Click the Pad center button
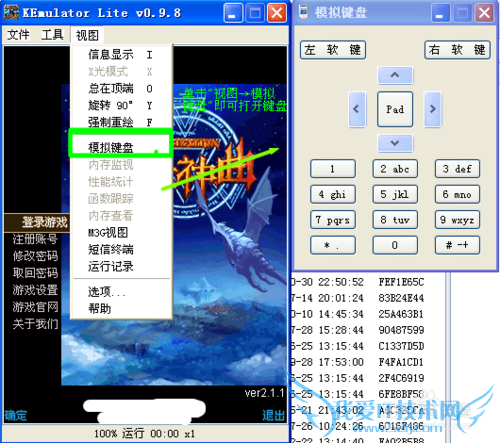 click(x=395, y=109)
